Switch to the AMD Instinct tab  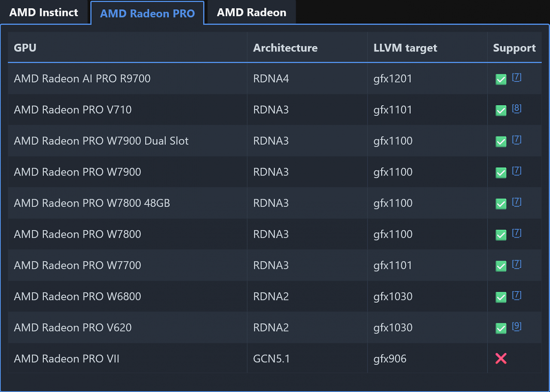[x=44, y=12]
